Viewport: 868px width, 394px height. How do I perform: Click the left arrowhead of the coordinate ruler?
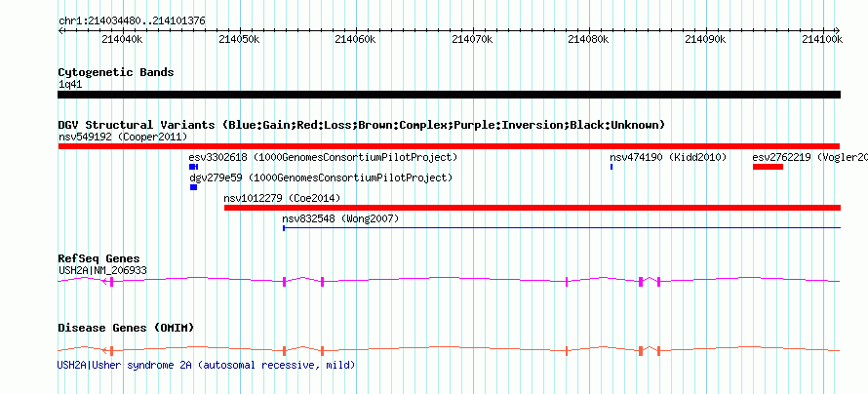coord(60,30)
